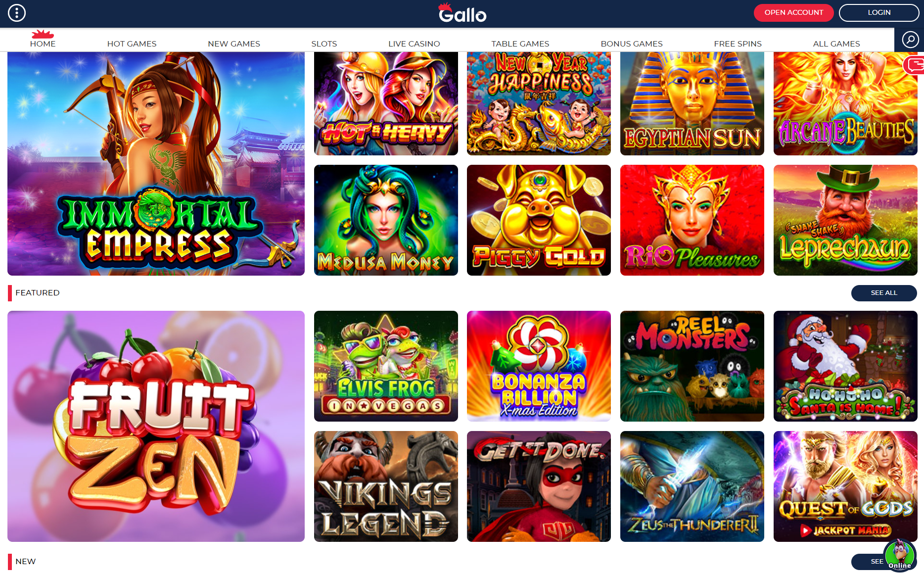Click the Online support avatar icon

(900, 555)
